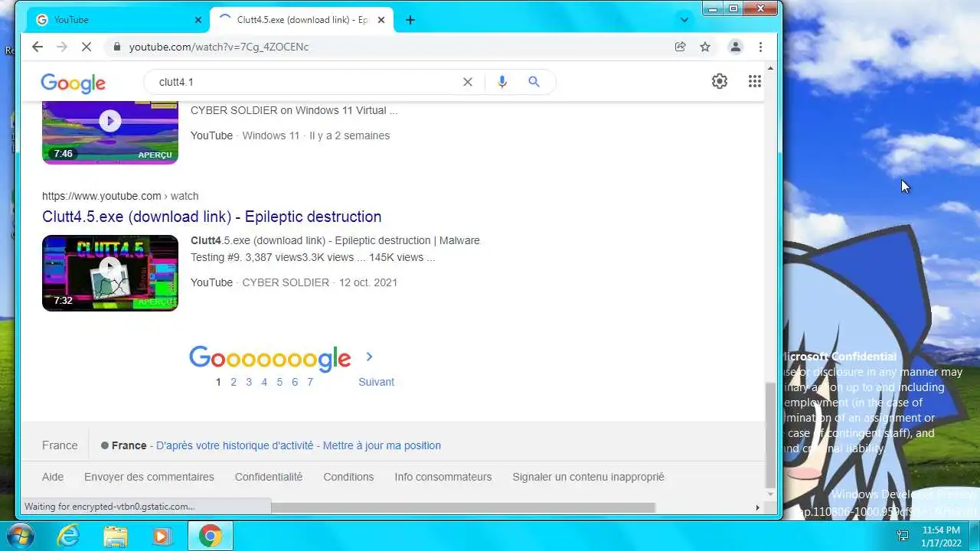
Task: Open the Google apps grid icon
Action: coord(755,81)
